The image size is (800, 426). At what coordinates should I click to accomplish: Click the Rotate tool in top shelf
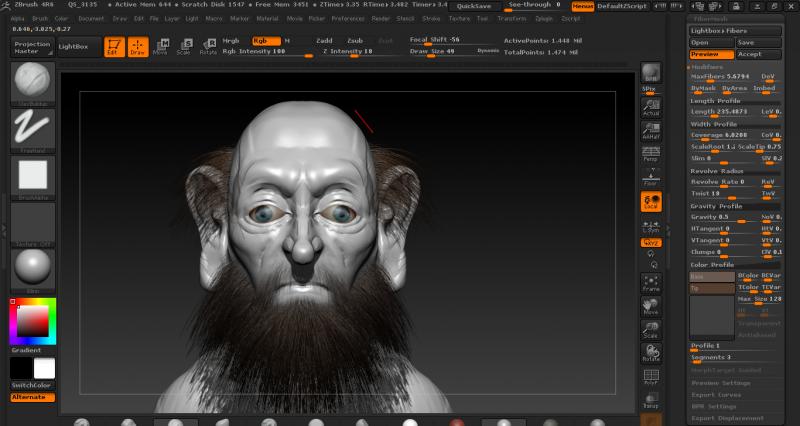click(208, 46)
